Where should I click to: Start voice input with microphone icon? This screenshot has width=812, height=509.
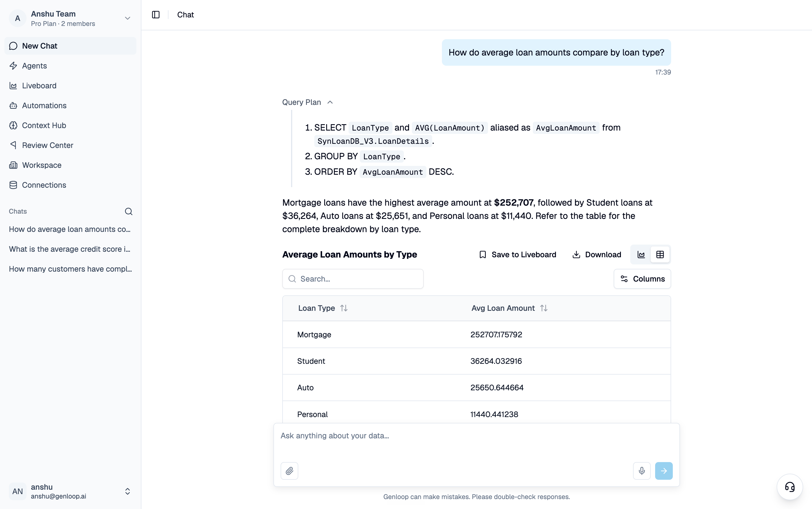642,471
